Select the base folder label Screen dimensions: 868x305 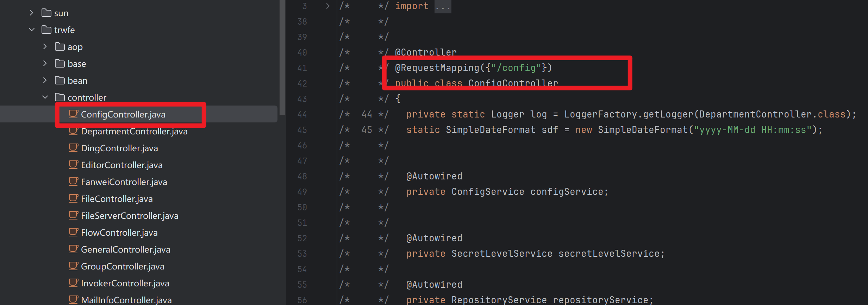[77, 64]
